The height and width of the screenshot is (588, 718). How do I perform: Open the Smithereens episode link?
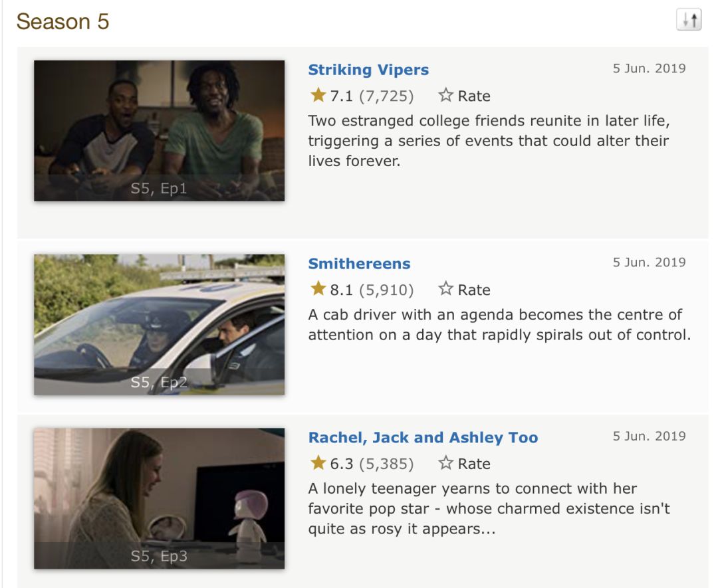click(359, 264)
